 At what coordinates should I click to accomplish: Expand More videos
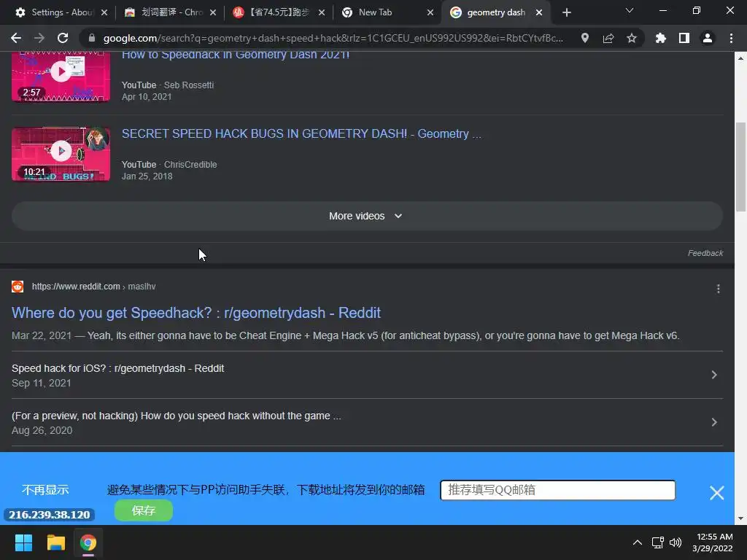click(367, 216)
